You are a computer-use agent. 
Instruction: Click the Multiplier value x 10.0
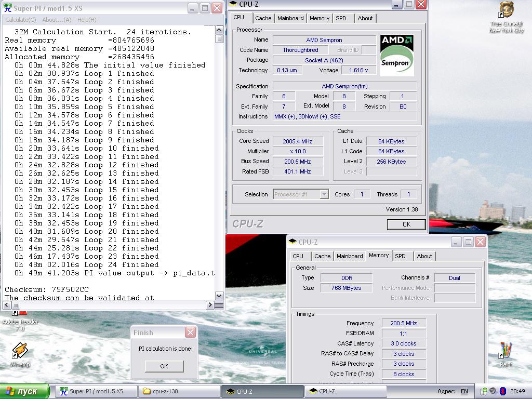tap(298, 151)
